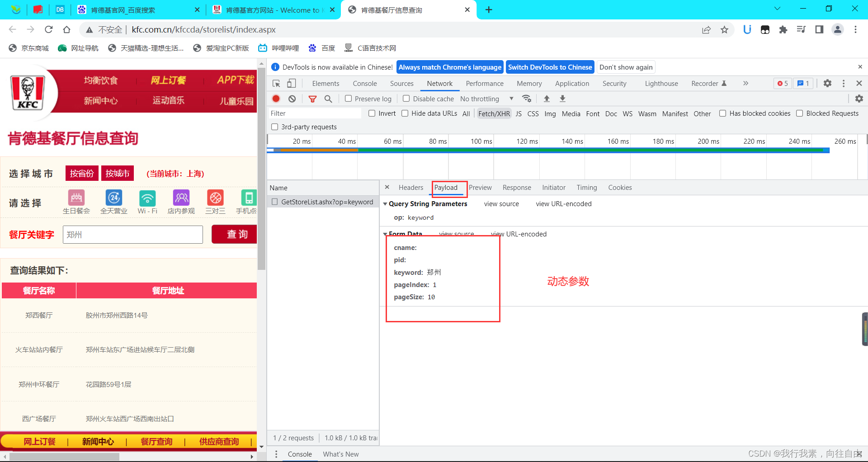The height and width of the screenshot is (462, 868).
Task: Open the No throttling dropdown
Action: click(487, 99)
